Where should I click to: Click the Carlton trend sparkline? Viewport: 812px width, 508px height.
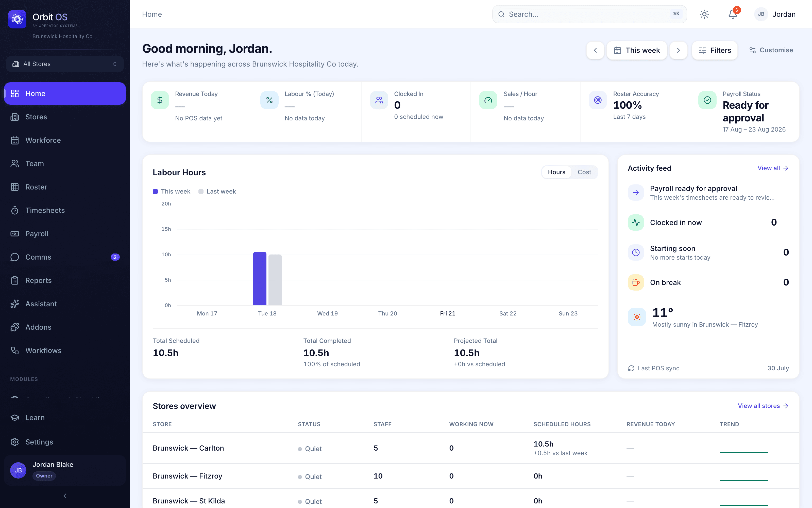(x=743, y=452)
